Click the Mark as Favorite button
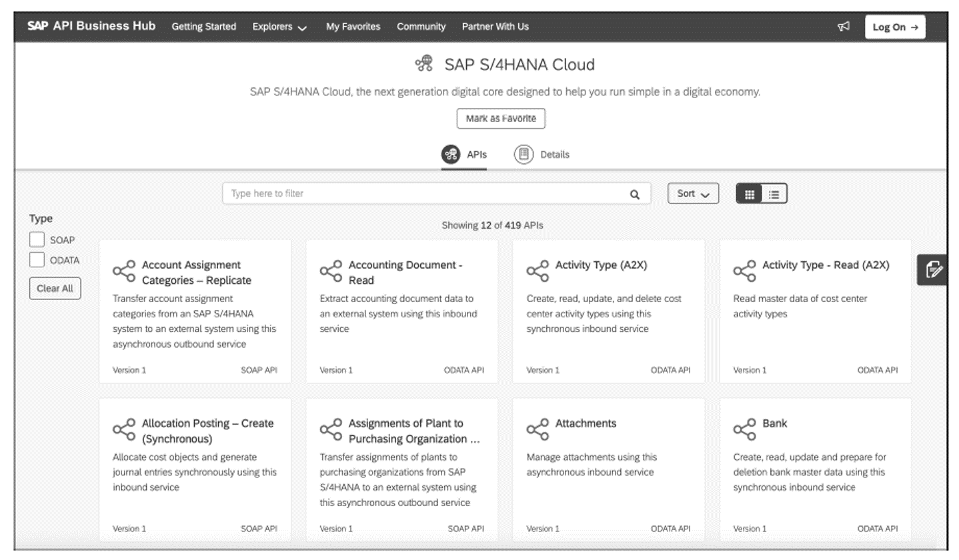Viewport: 959px width, 560px height. coord(500,118)
